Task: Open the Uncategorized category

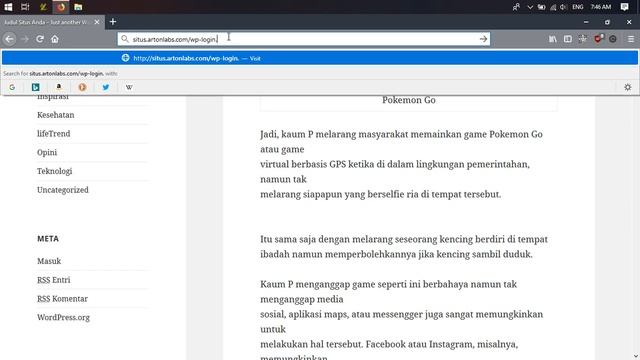Action: (63, 190)
